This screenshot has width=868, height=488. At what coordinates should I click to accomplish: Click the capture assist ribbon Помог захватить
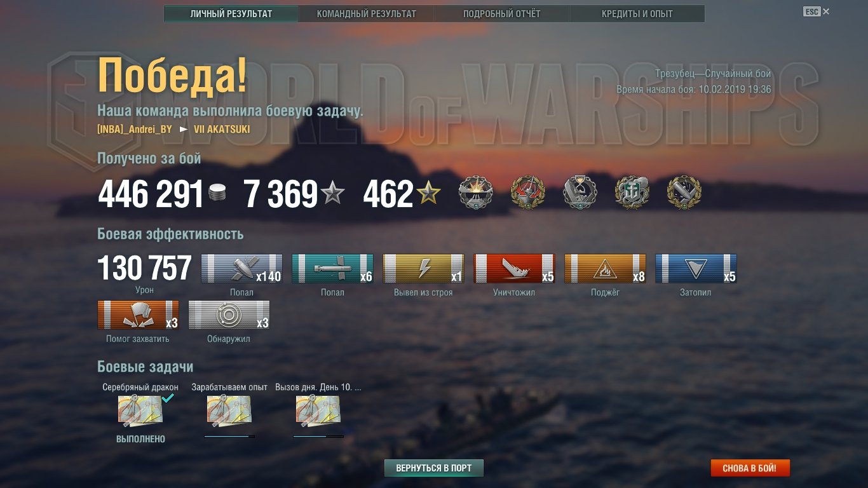(x=138, y=315)
